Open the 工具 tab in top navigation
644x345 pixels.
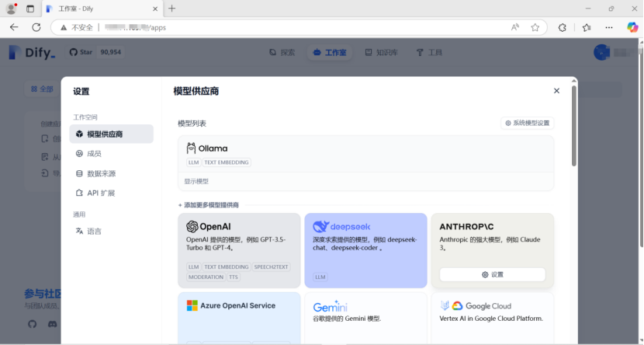[x=429, y=53]
